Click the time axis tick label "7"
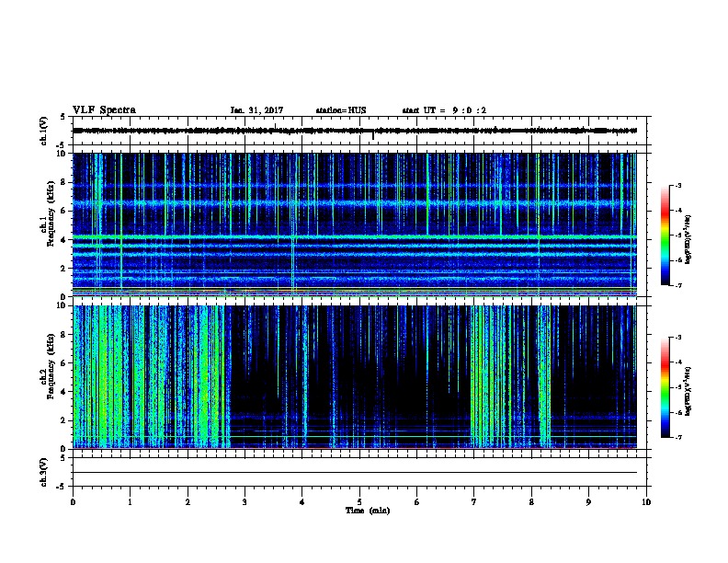The height and width of the screenshot is (563, 728). tap(474, 502)
